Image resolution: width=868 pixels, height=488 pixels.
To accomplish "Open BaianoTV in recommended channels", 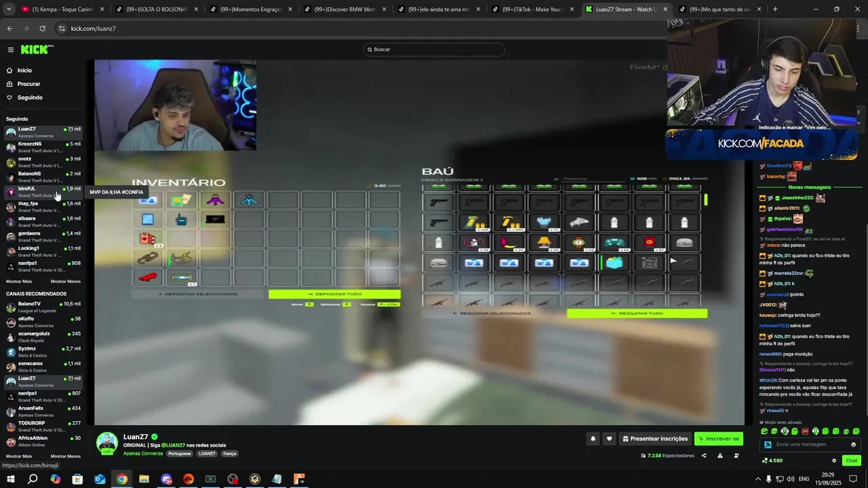I will point(43,307).
